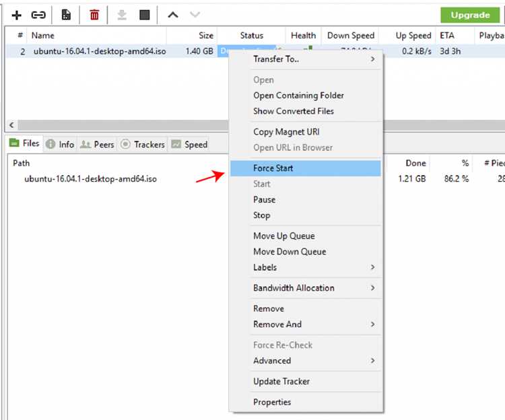The height and width of the screenshot is (420, 505).
Task: Click the Path column header
Action: point(22,163)
